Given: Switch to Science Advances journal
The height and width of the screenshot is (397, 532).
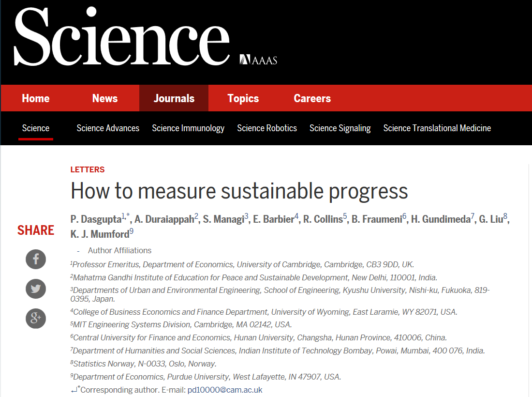Looking at the screenshot, I should pyautogui.click(x=108, y=128).
